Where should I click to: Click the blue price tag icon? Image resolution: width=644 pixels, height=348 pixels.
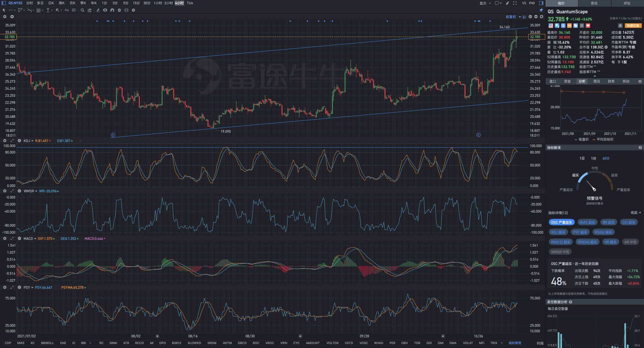[x=576, y=26]
